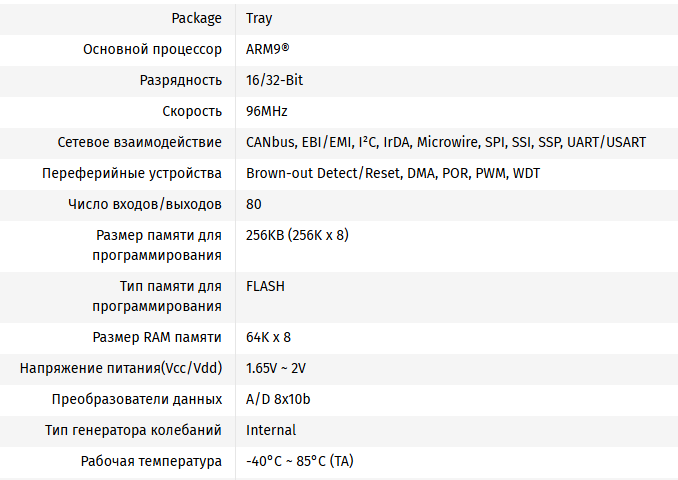Click the Разрядность row label

click(181, 80)
